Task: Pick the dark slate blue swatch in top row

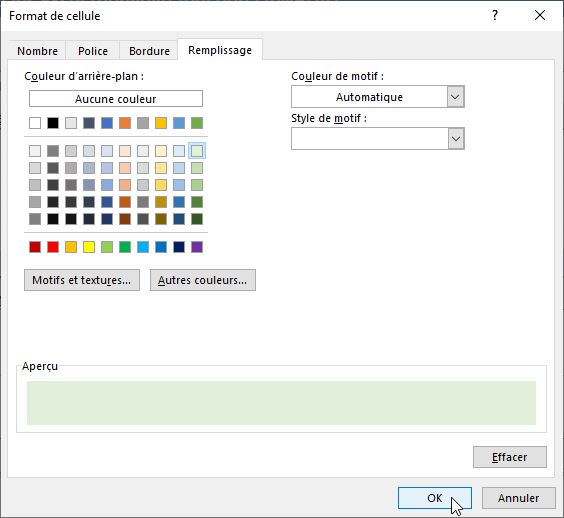Action: point(89,123)
